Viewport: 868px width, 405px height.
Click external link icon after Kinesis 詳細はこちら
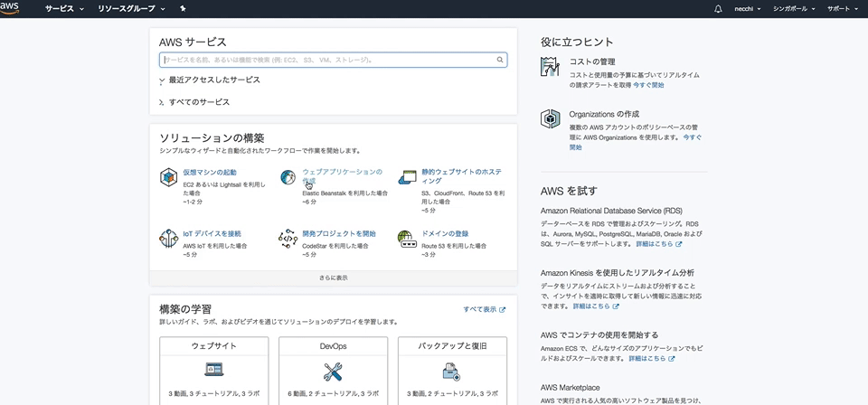616,306
